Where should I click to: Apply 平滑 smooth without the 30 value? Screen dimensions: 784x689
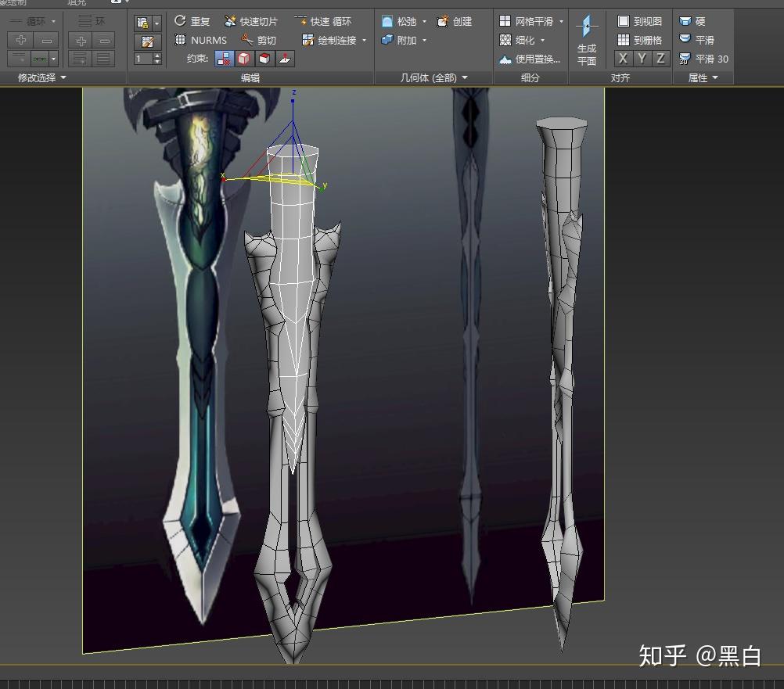click(696, 40)
